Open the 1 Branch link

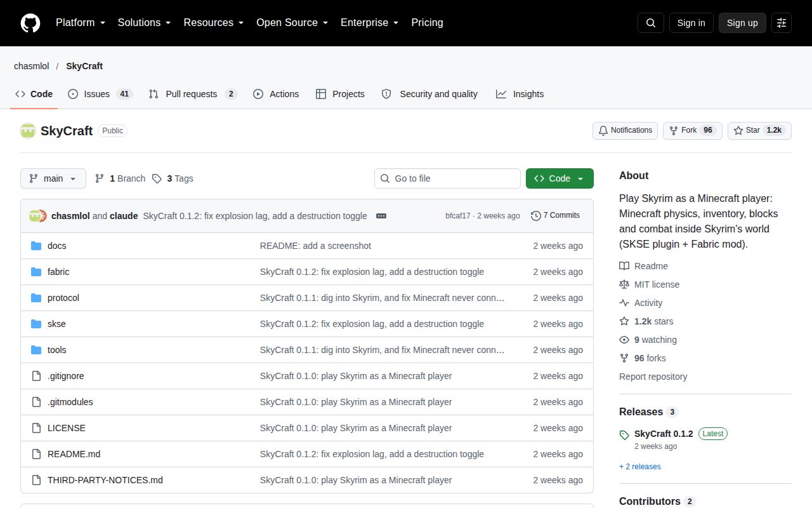120,178
